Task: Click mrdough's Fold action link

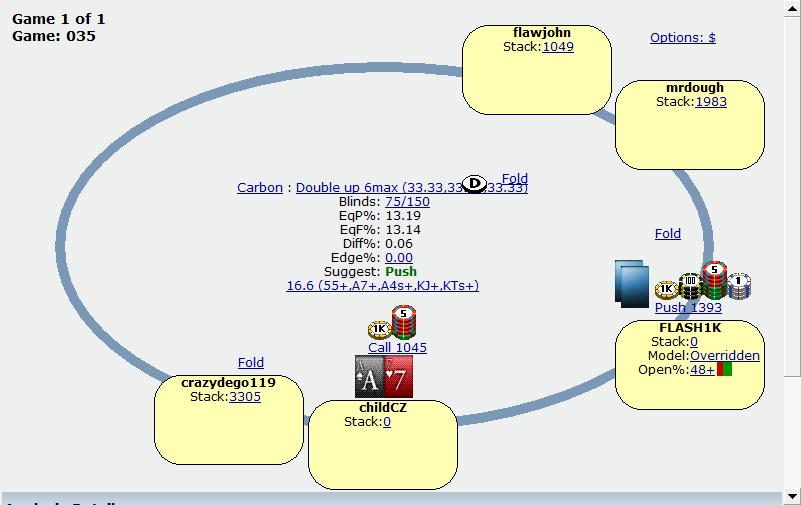Action: (x=668, y=234)
